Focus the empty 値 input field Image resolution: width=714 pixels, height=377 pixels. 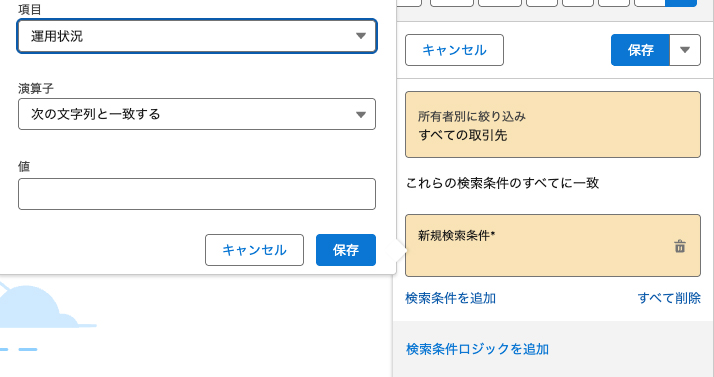coord(197,194)
